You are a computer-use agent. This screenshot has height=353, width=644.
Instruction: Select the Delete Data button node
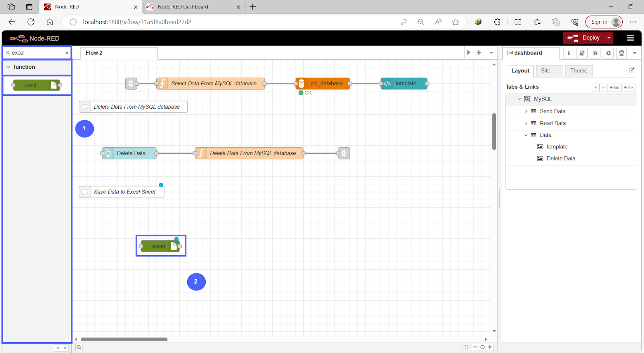point(129,153)
